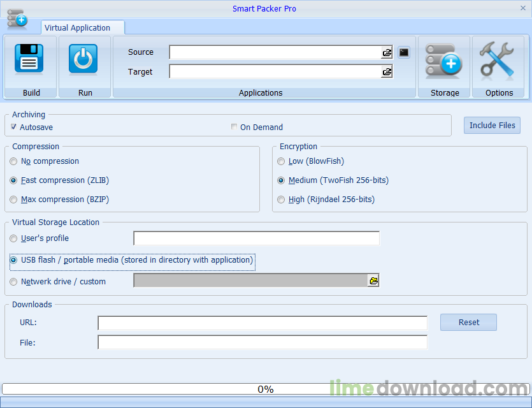Viewport: 532px width, 408px height.
Task: Select the User's profile storage option
Action: click(x=13, y=238)
